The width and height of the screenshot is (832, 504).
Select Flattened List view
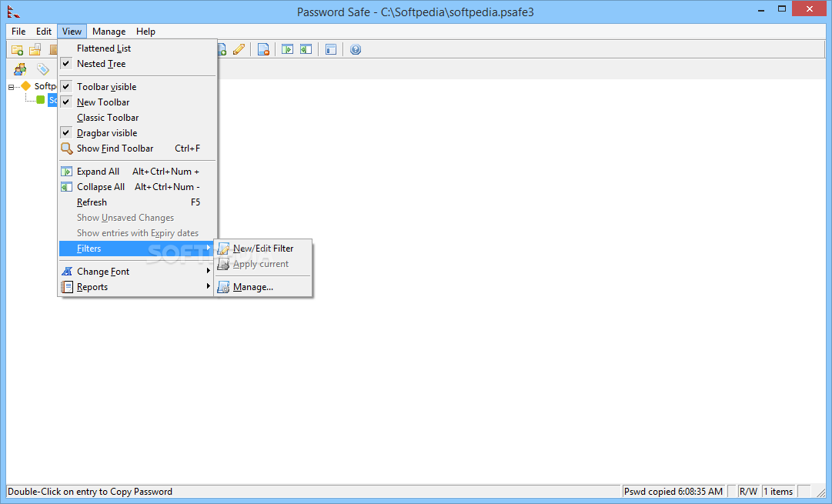[x=138, y=48]
